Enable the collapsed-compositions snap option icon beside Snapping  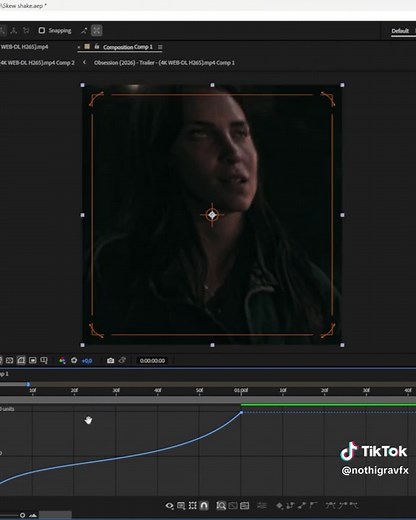click(x=84, y=31)
